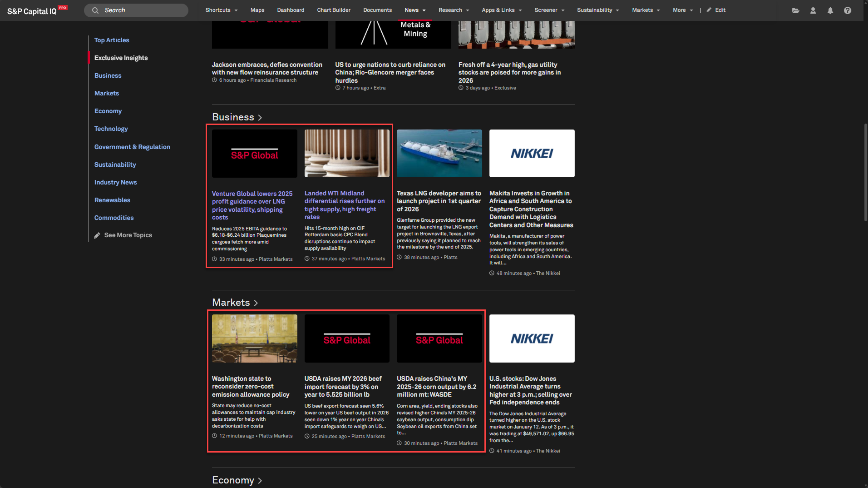
Task: Open the Business section chevron heading
Action: [x=237, y=117]
